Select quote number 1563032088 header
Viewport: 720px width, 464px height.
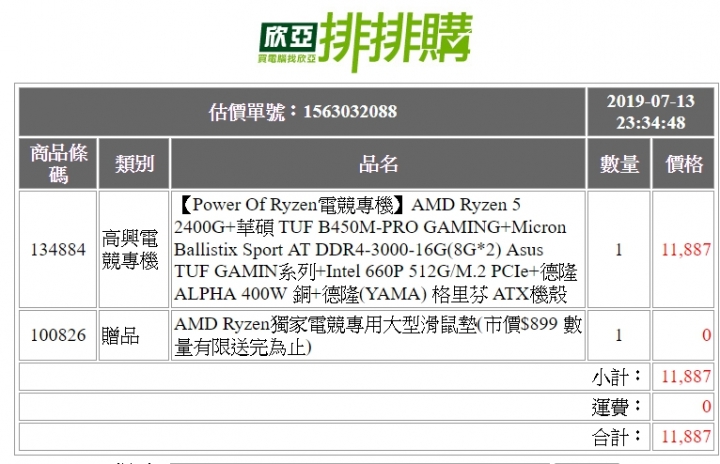tap(303, 112)
